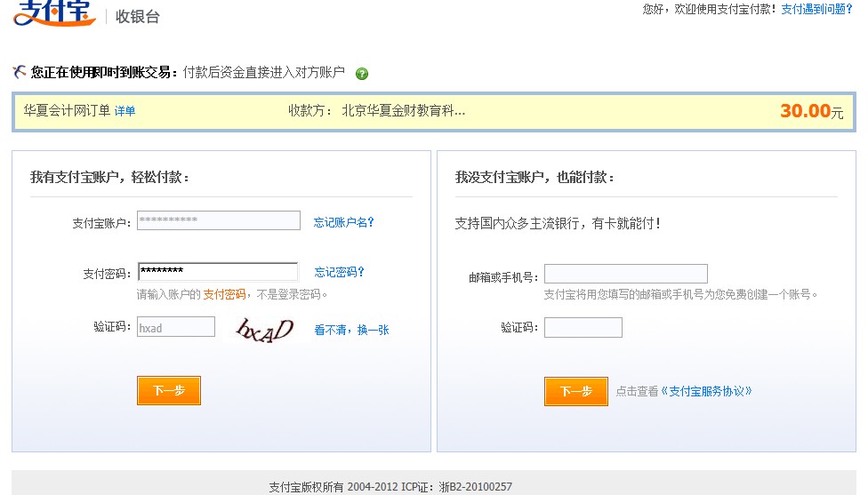Focus the captcha field containing hxad
Screen dimensions: 868x495
pos(176,327)
